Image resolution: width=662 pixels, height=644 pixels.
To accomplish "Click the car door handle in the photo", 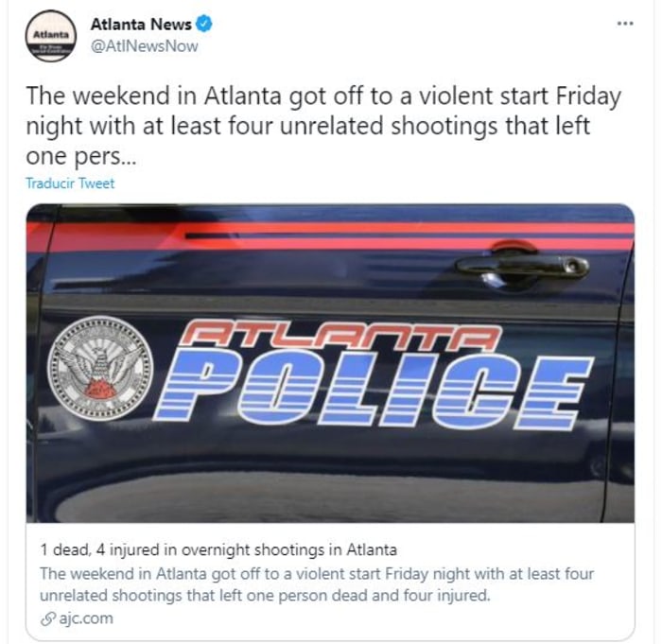I will 522,266.
